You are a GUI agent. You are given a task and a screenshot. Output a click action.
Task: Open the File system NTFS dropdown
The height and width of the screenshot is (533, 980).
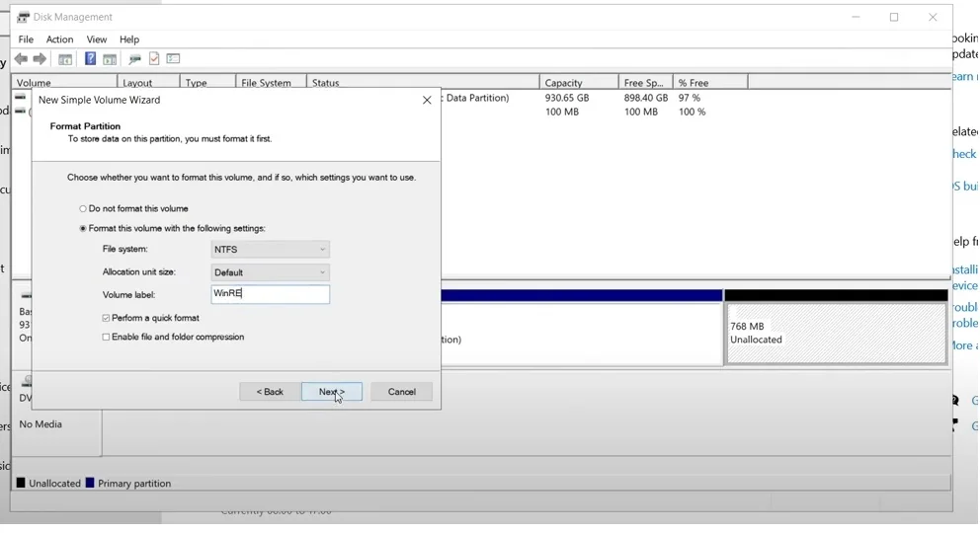270,249
